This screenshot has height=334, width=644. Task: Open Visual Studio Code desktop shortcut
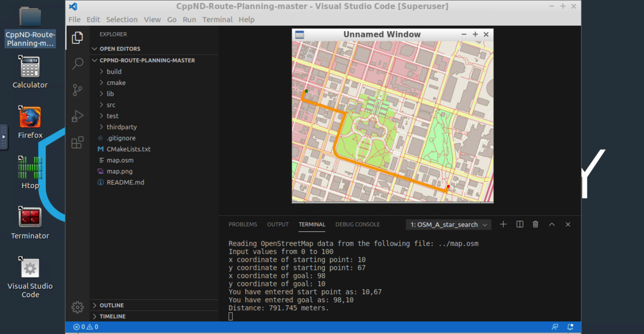30,277
